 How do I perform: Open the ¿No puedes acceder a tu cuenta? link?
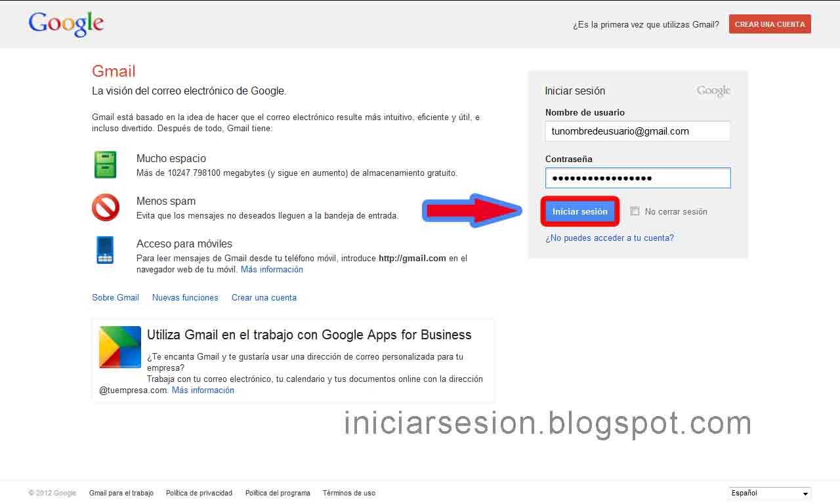(x=610, y=238)
